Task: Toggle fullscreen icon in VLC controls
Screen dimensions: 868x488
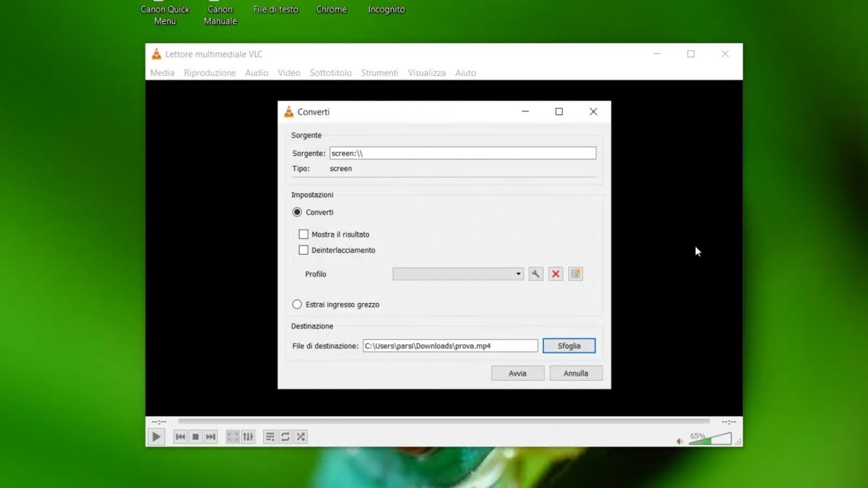Action: (x=233, y=436)
